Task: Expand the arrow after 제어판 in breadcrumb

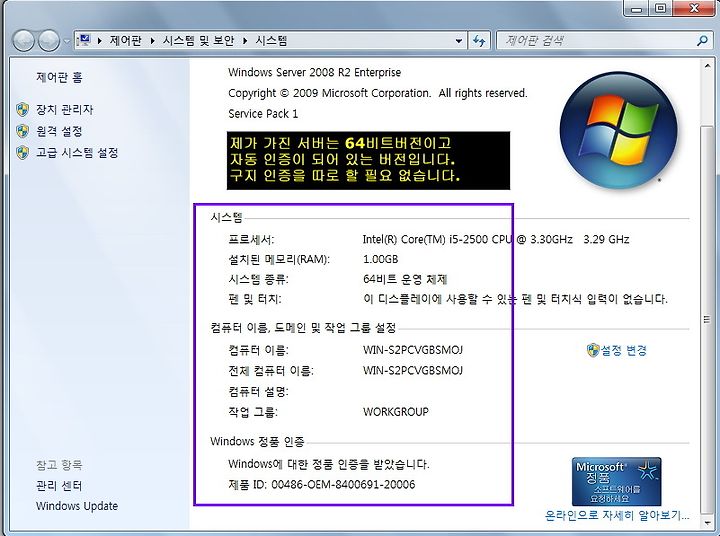Action: tap(152, 41)
